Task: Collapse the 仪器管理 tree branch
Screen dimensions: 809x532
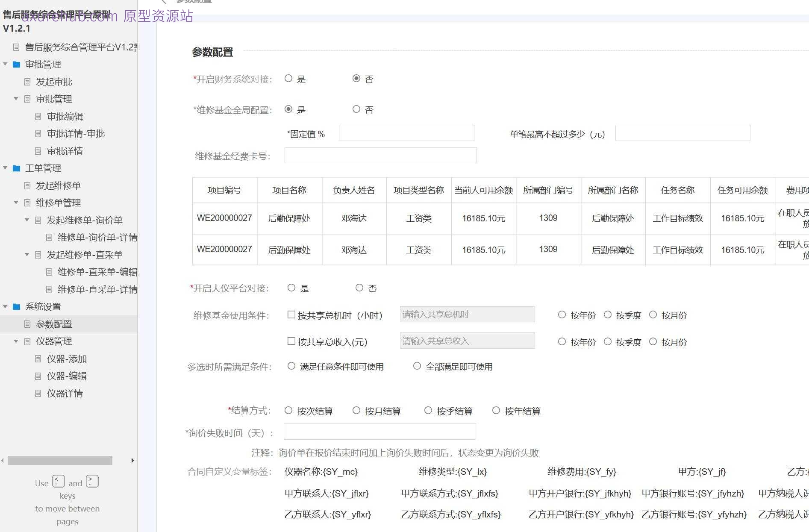Action: coord(15,341)
